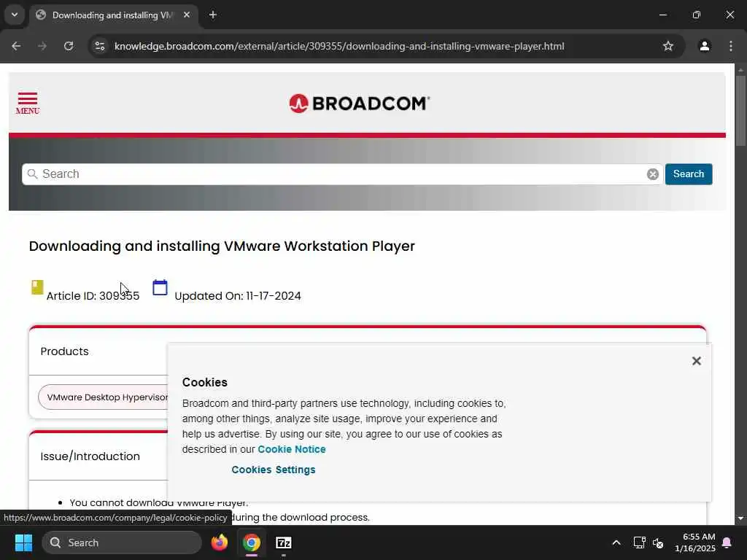
Task: Click the Products section heading
Action: click(64, 351)
